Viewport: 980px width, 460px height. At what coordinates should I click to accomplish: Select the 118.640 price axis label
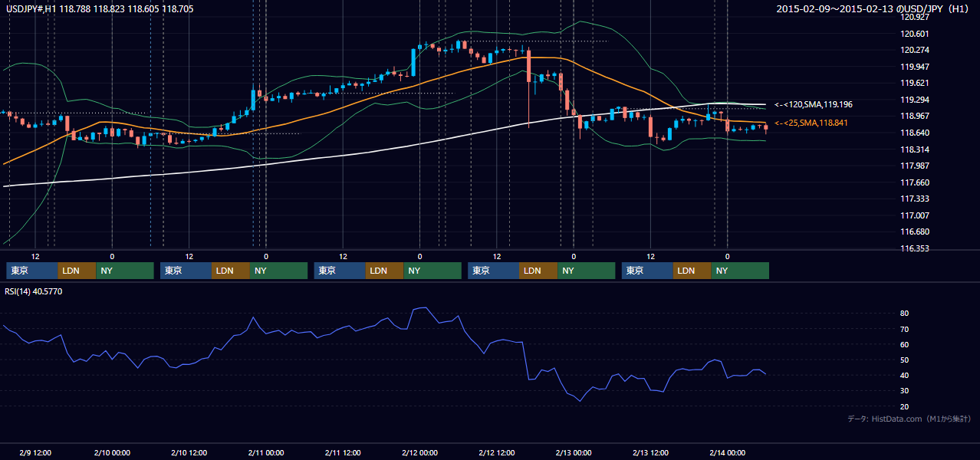coord(916,133)
